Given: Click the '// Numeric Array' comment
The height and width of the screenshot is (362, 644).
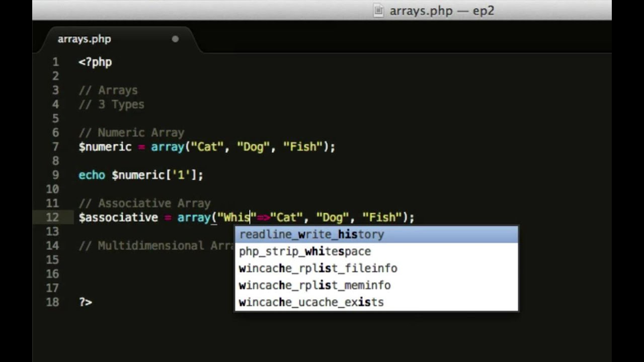Looking at the screenshot, I should 131,133.
